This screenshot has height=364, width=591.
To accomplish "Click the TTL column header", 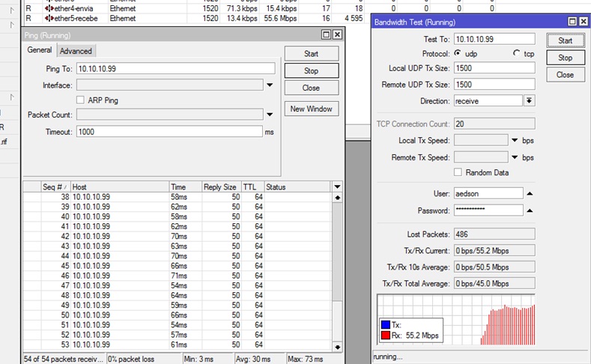I will click(252, 187).
